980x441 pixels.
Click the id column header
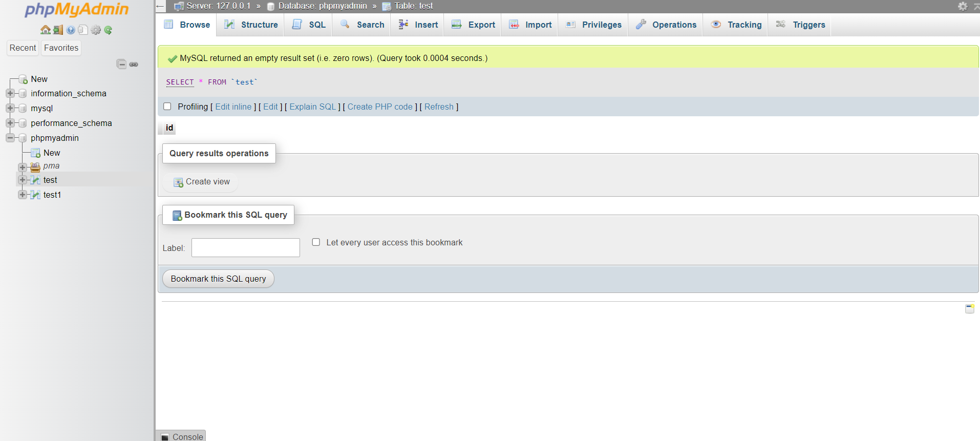tap(169, 128)
